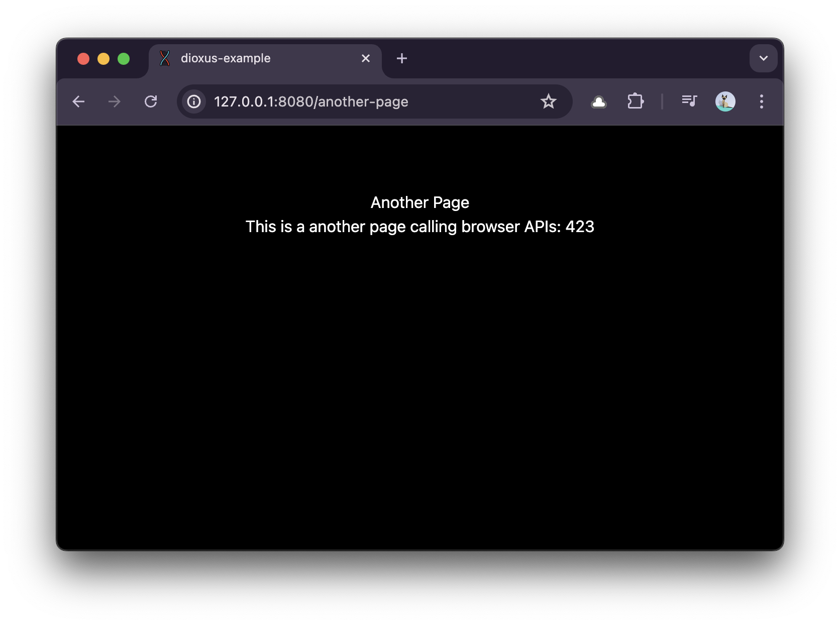The width and height of the screenshot is (840, 625).
Task: Reload the another-page URL
Action: coord(151,101)
